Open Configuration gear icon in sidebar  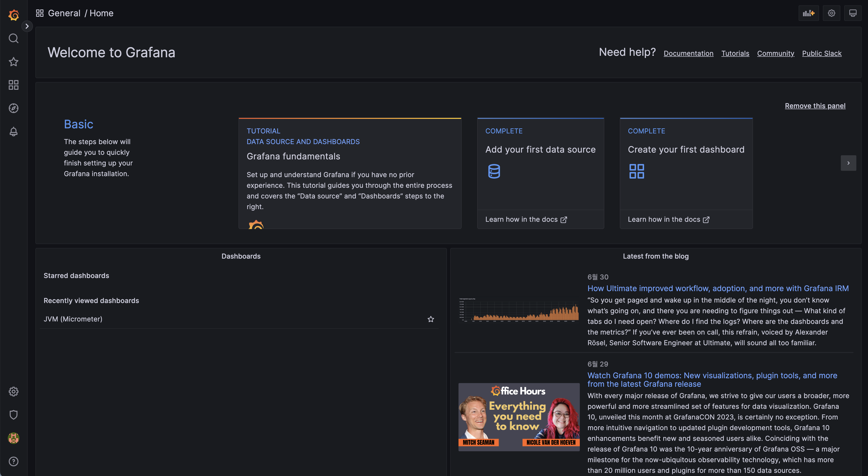[14, 391]
